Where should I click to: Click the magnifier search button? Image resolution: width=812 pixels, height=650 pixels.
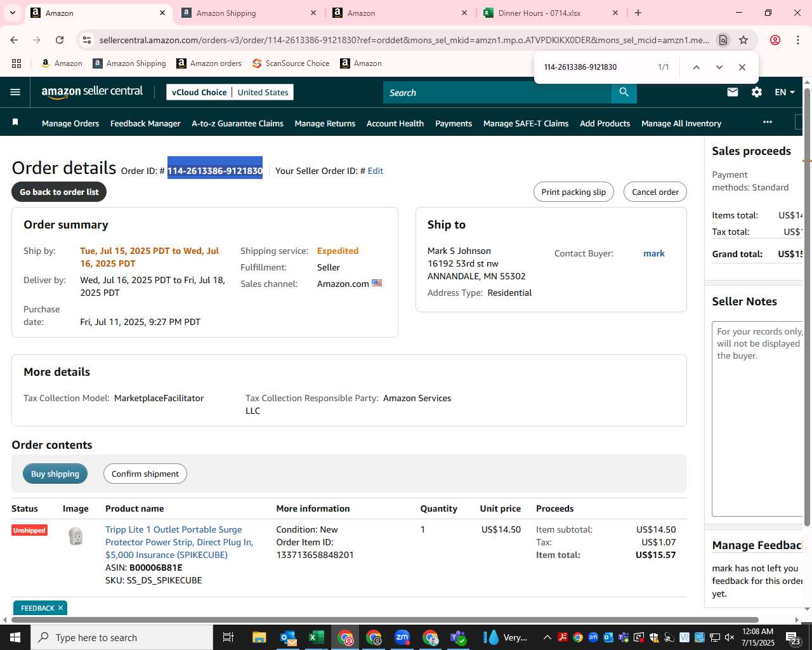point(624,93)
